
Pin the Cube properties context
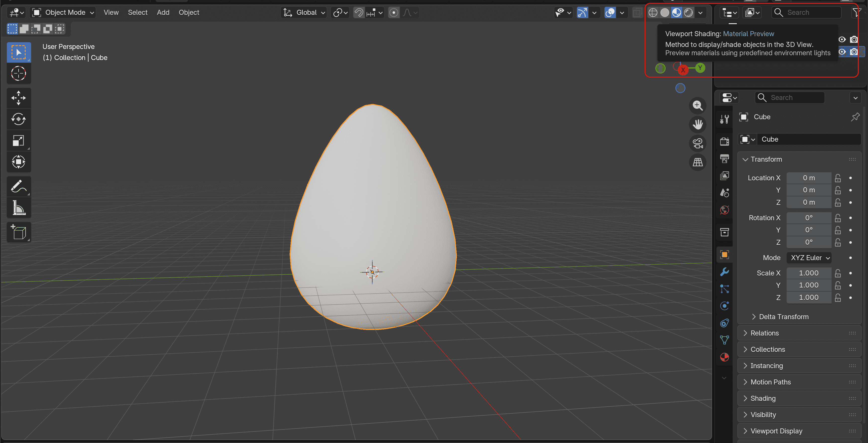click(x=855, y=117)
